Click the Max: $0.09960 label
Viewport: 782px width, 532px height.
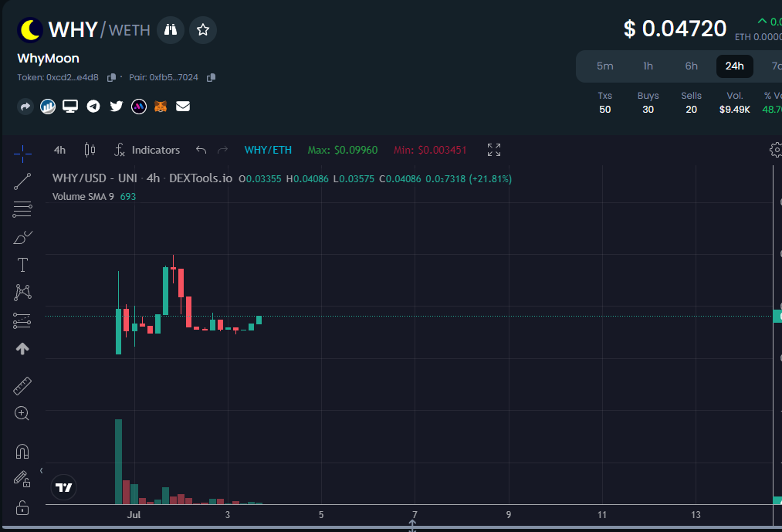point(343,151)
